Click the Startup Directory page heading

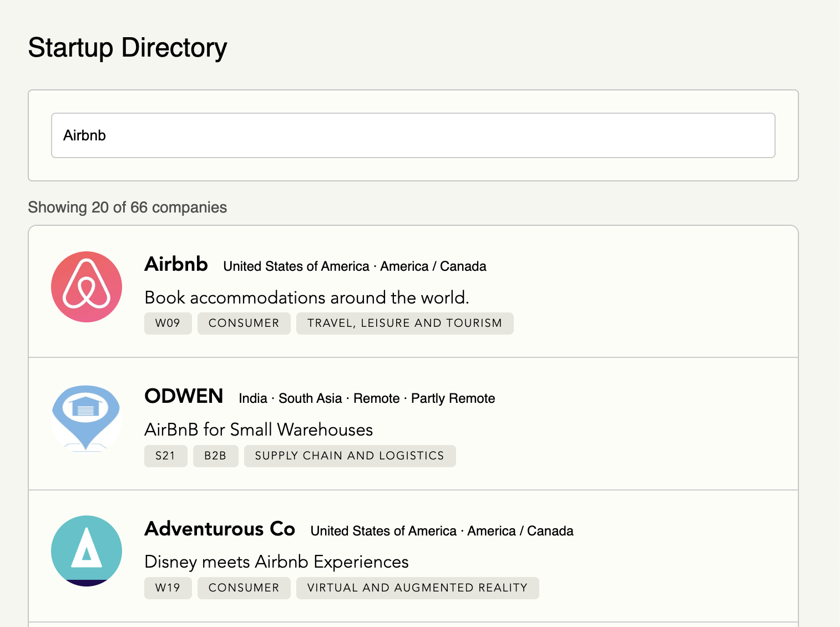(x=128, y=48)
